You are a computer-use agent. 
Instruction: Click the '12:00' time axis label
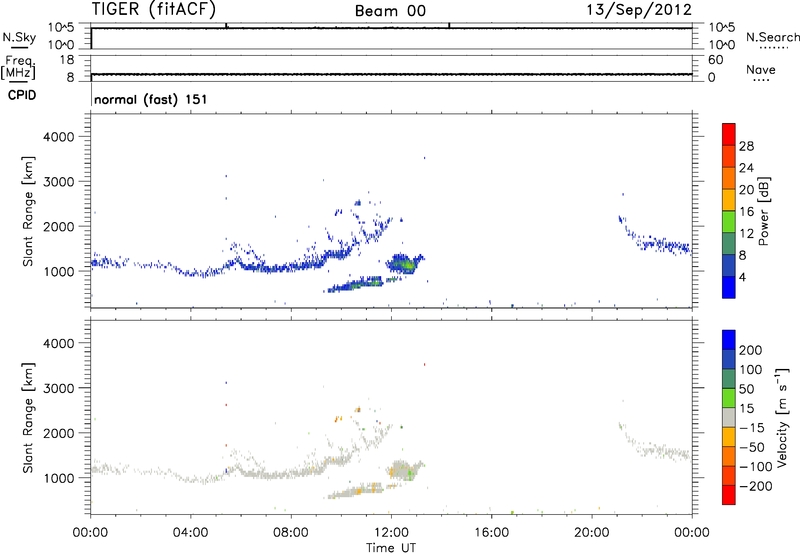point(391,533)
